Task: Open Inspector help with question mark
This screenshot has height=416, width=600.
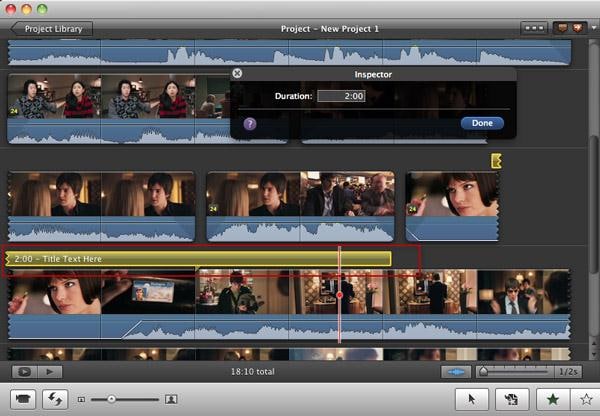Action: [250, 124]
